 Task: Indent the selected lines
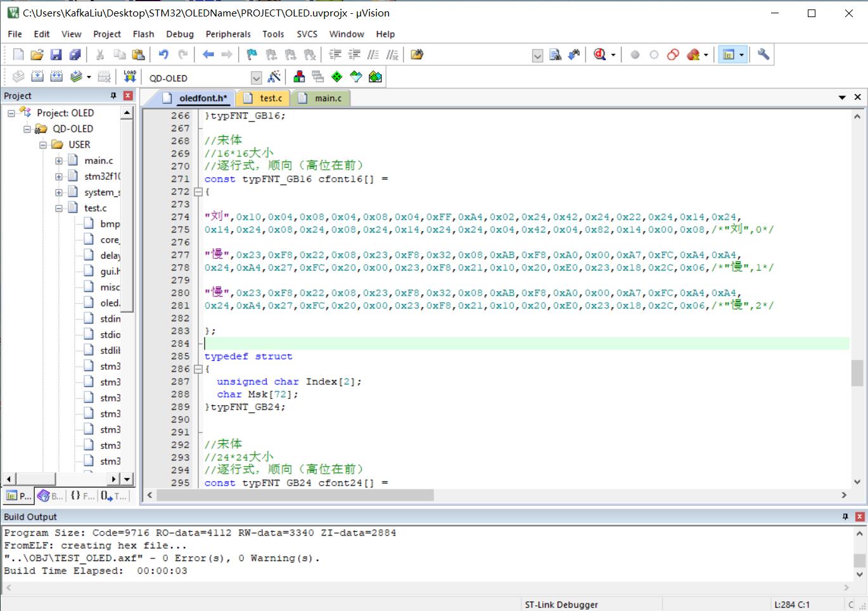click(x=335, y=55)
